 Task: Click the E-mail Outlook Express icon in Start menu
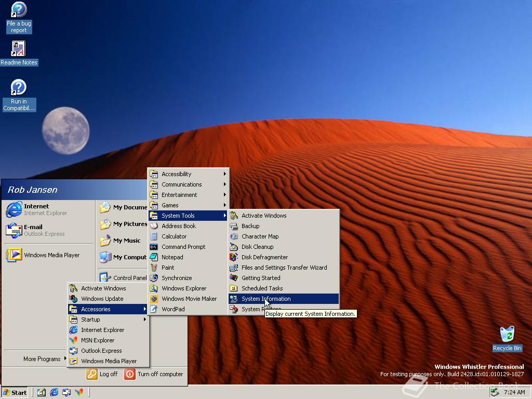(x=14, y=230)
